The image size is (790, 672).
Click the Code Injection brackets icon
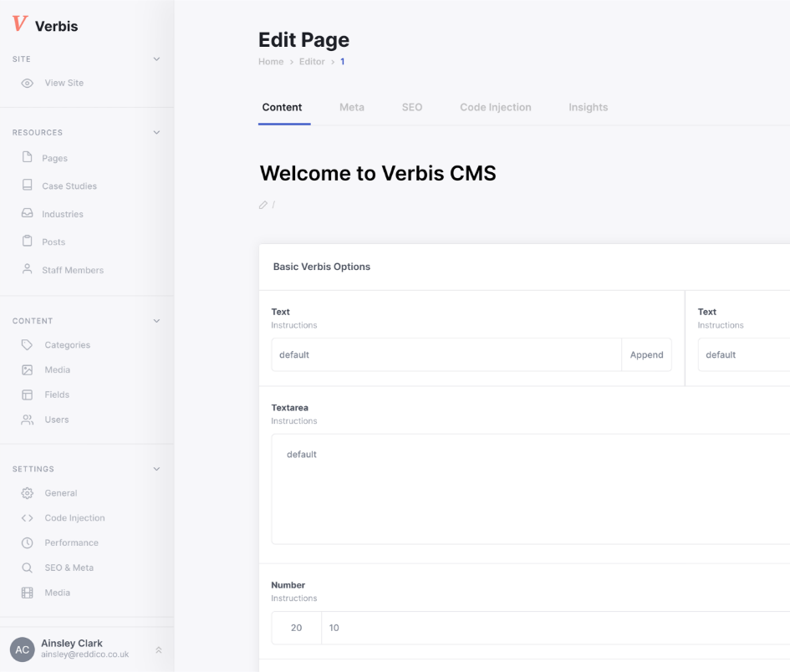[x=28, y=518]
